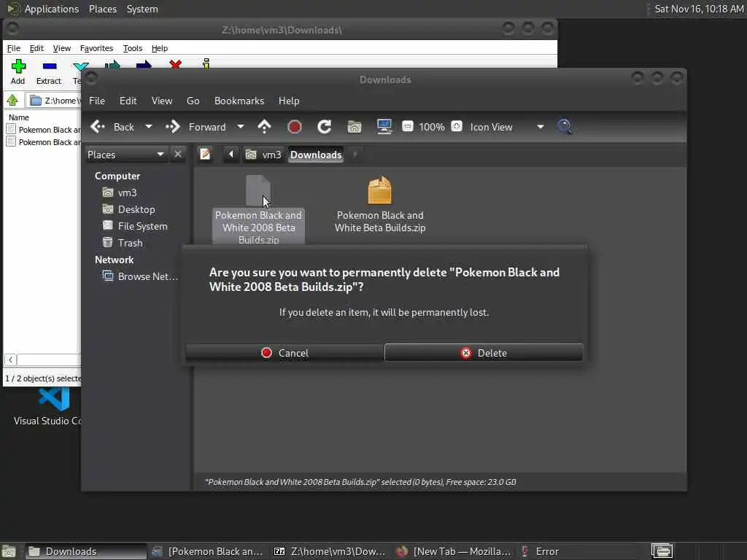Click the clock showing Sat Nov 16
Viewport: 747px width, 560px height.
(698, 9)
